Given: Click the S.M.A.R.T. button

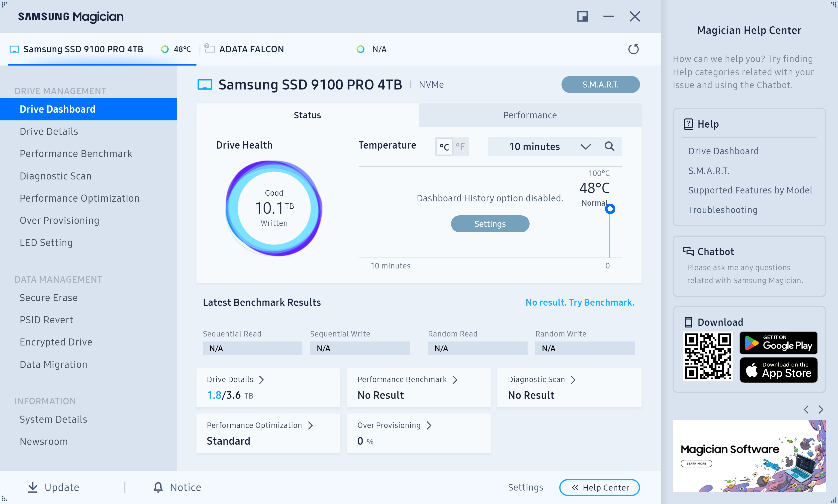Looking at the screenshot, I should (600, 84).
